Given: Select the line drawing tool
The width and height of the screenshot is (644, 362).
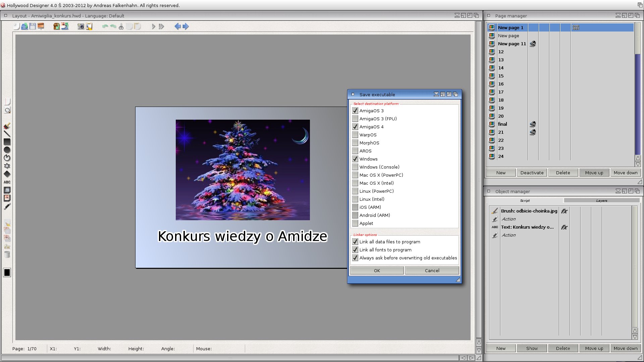Looking at the screenshot, I should 7,134.
